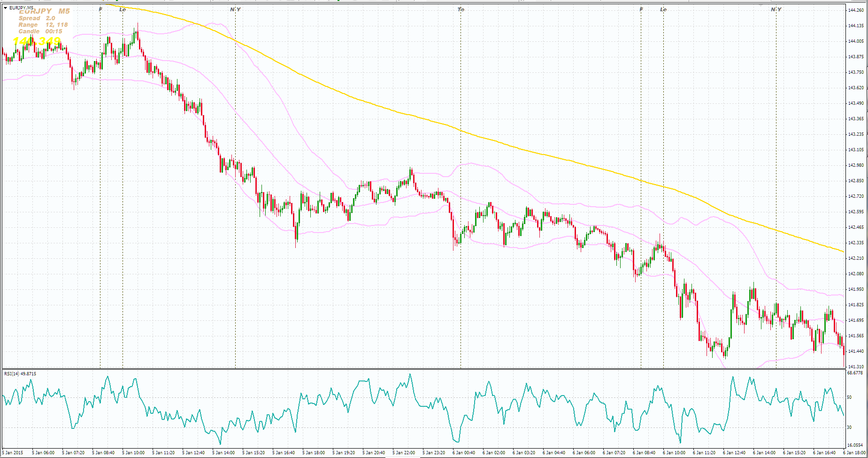Select the second N.Y session marker

776,9
